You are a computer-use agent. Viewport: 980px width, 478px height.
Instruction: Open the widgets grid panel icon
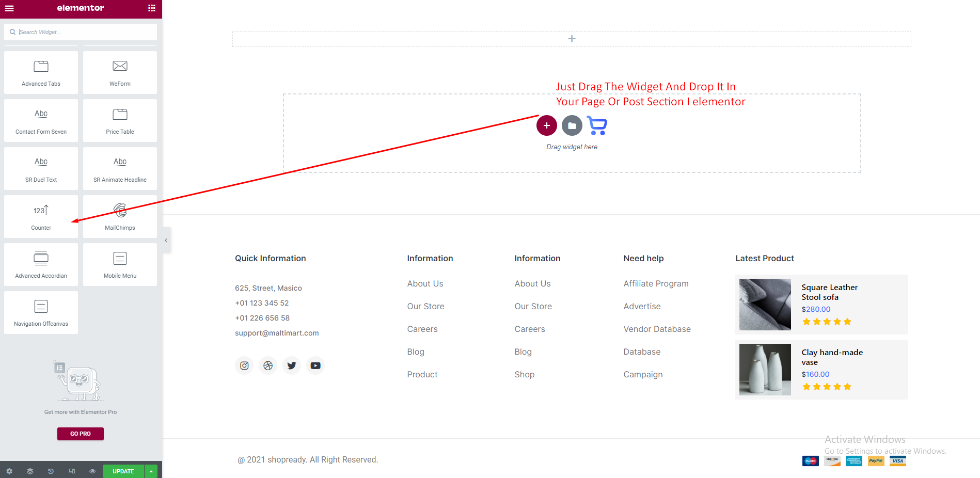[x=152, y=8]
